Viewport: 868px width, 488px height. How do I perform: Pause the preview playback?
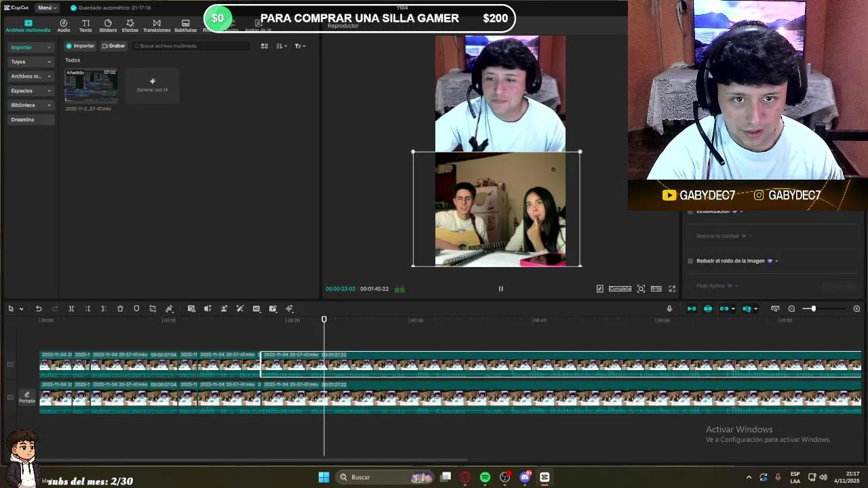click(x=501, y=289)
